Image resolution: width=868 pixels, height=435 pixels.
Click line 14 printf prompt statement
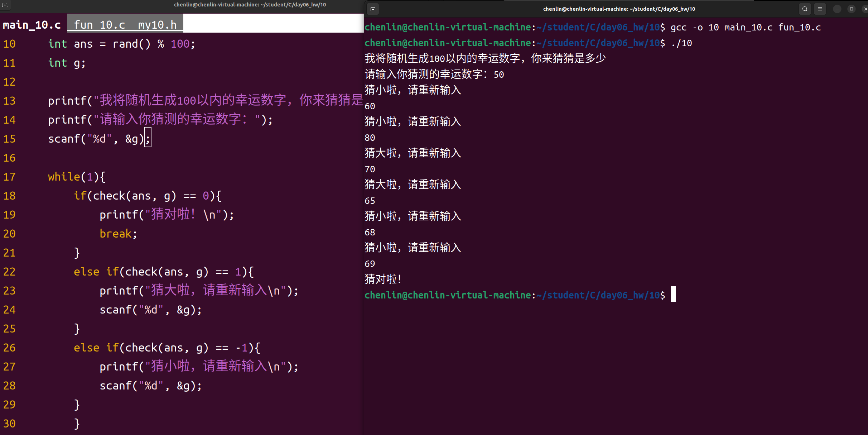tap(160, 120)
